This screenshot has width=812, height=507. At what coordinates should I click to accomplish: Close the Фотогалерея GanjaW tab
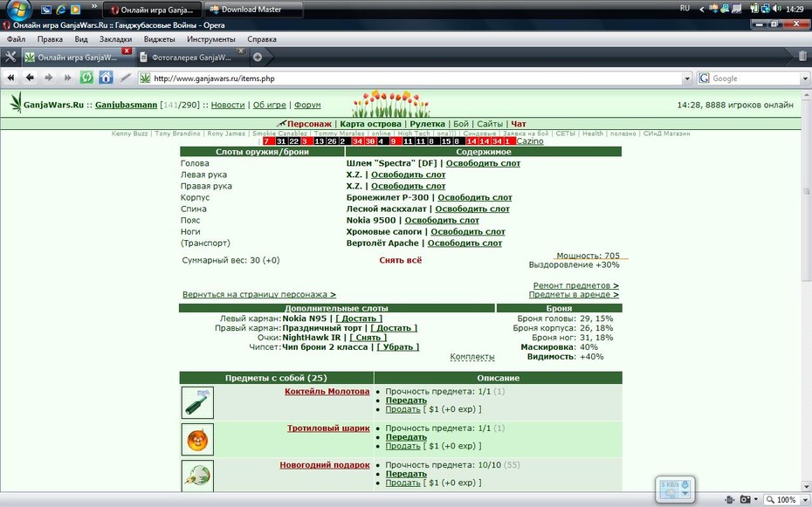[x=241, y=51]
